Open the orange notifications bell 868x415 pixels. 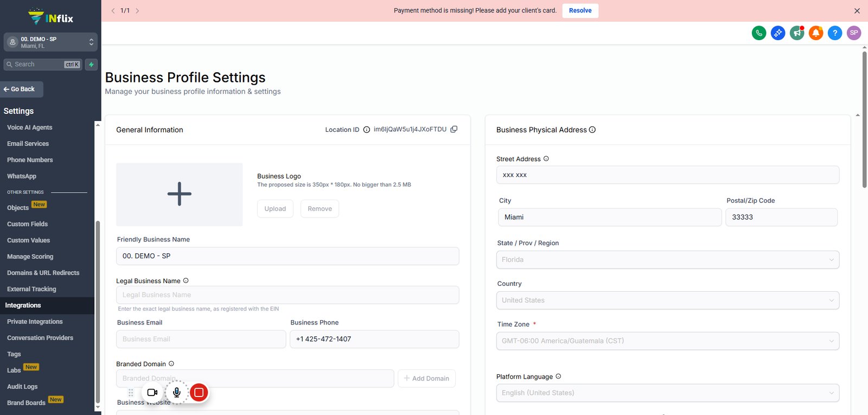816,33
